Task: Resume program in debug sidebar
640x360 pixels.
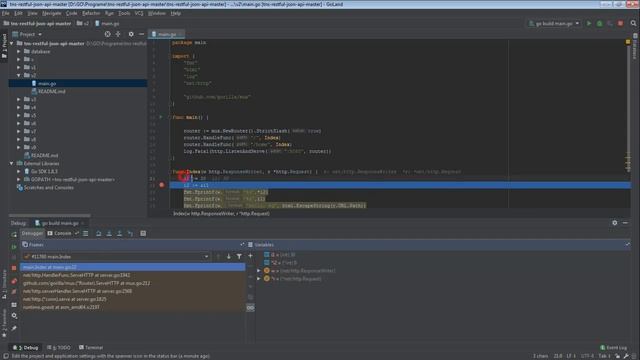Action: (x=14, y=247)
